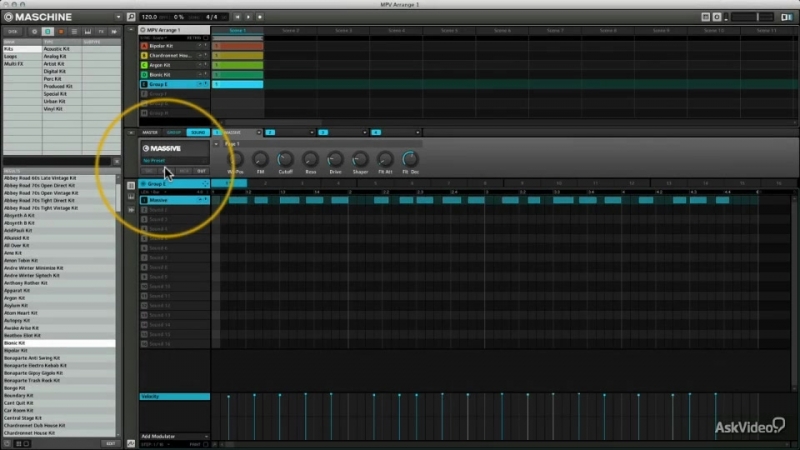Select Multi FX in the bank column
This screenshot has height=450, width=800.
coord(22,64)
